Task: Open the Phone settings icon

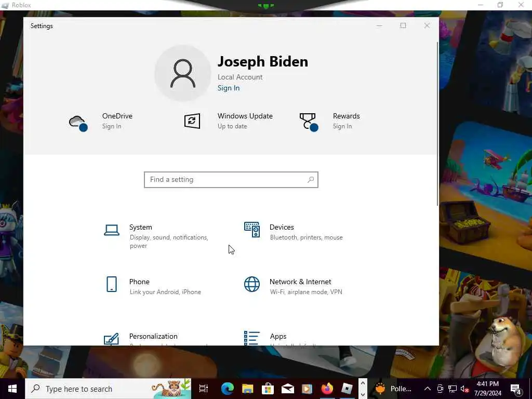Action: click(112, 284)
